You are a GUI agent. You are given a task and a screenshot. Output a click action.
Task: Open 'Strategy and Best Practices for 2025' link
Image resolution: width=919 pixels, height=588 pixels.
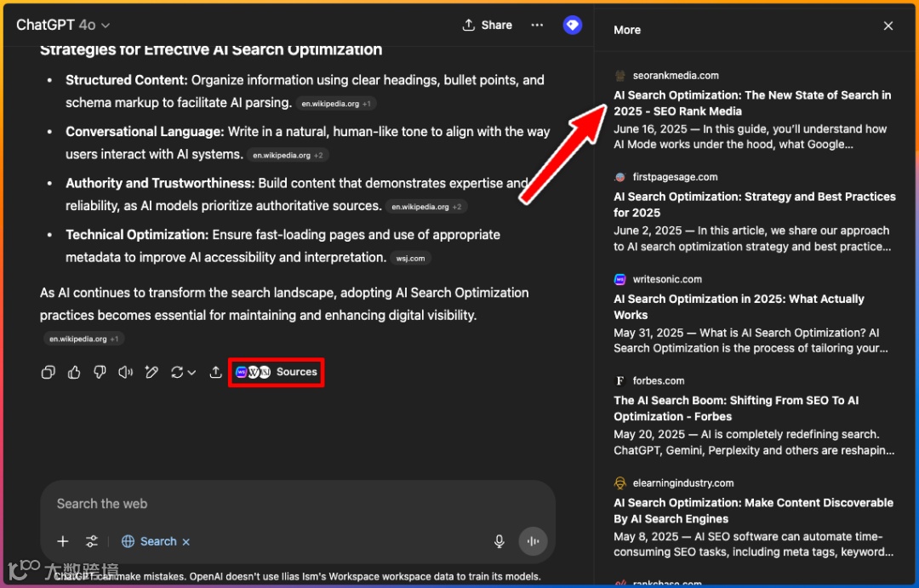[754, 204]
